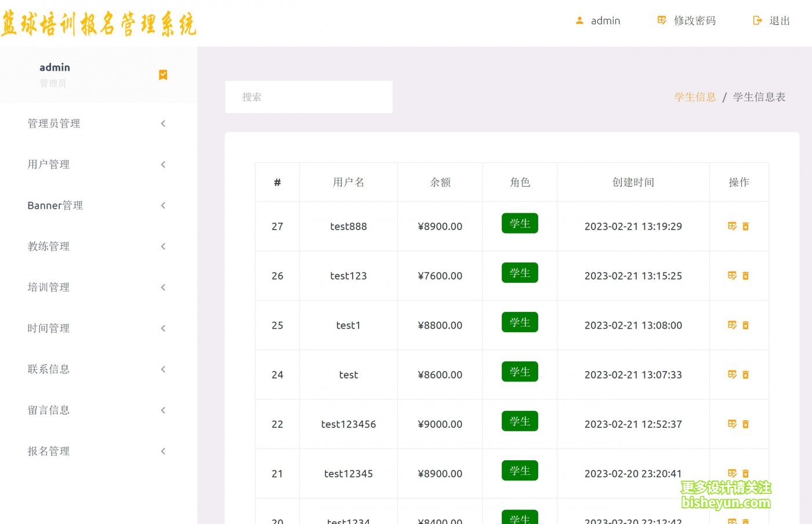Click timestamp 2023-02-21 13:19:29
This screenshot has height=524, width=812.
633,226
